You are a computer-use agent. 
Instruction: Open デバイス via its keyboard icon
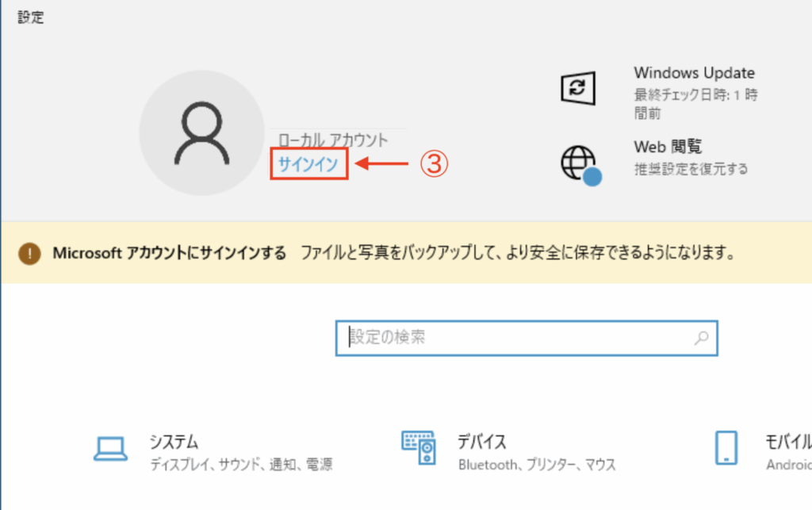tap(418, 449)
